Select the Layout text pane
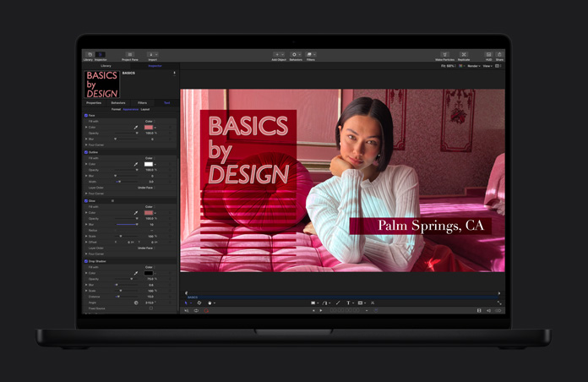The height and width of the screenshot is (382, 588). 145,109
